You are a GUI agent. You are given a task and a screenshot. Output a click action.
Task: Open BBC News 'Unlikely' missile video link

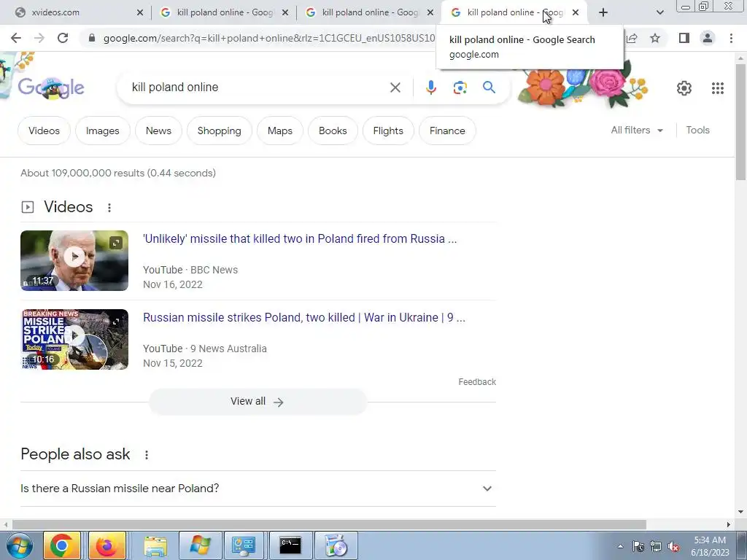(300, 239)
